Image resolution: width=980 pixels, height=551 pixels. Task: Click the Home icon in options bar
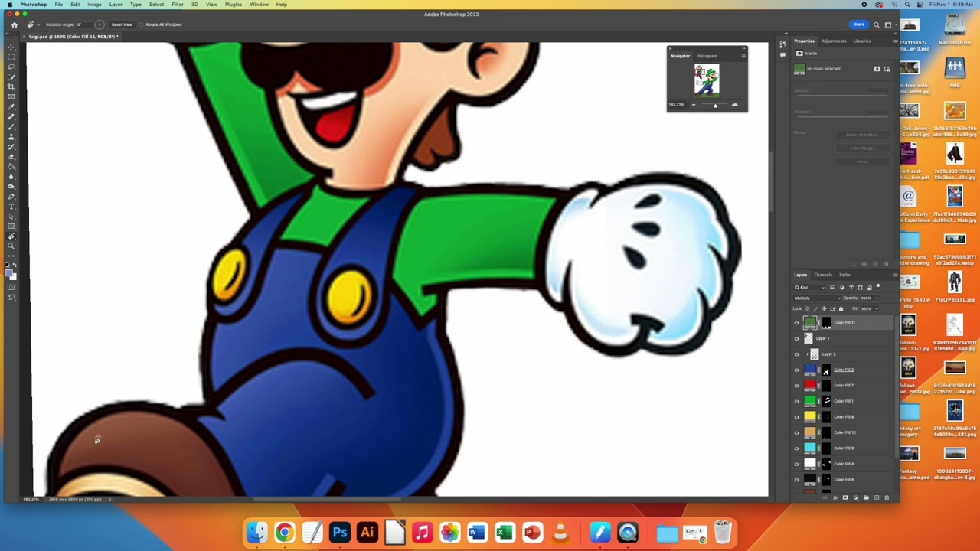[14, 24]
